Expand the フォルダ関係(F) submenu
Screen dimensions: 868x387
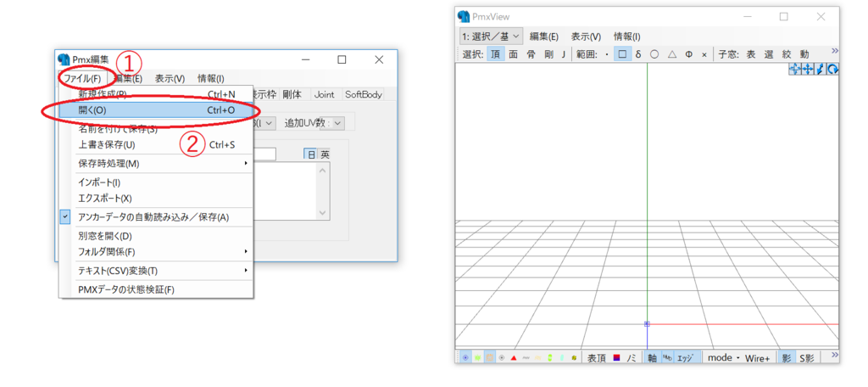tap(157, 252)
